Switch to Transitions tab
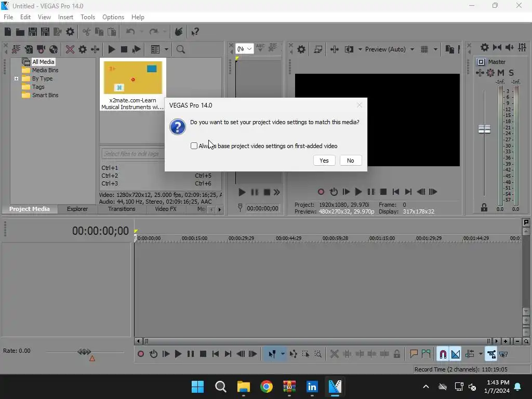 click(122, 209)
